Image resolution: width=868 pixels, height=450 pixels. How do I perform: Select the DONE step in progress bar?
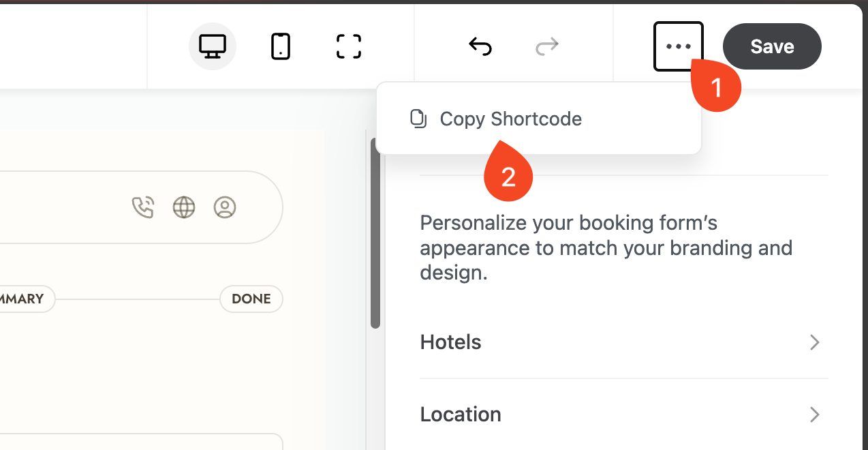point(251,299)
